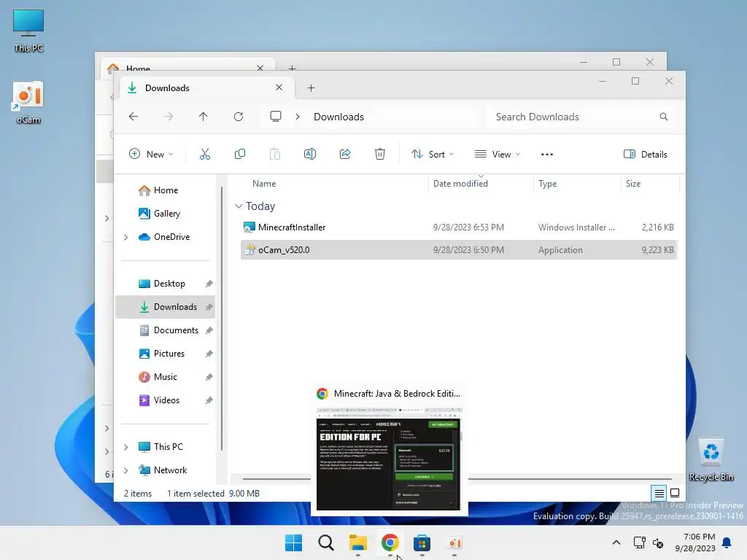
Task: Open the See more ellipsis menu
Action: [547, 155]
